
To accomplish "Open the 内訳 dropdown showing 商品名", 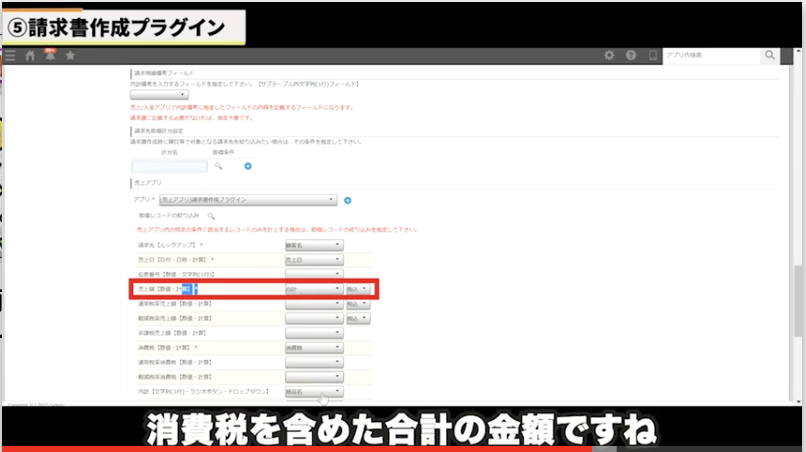I will point(313,393).
